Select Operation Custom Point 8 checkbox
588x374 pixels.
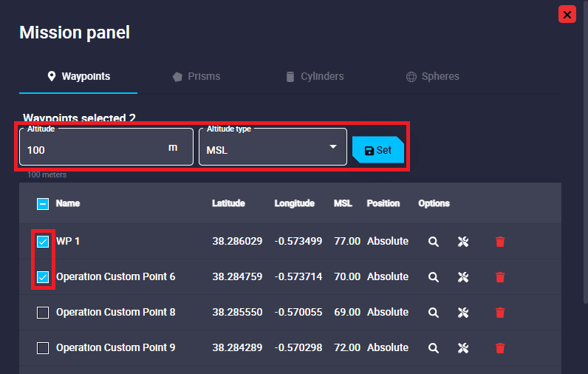[x=43, y=313]
